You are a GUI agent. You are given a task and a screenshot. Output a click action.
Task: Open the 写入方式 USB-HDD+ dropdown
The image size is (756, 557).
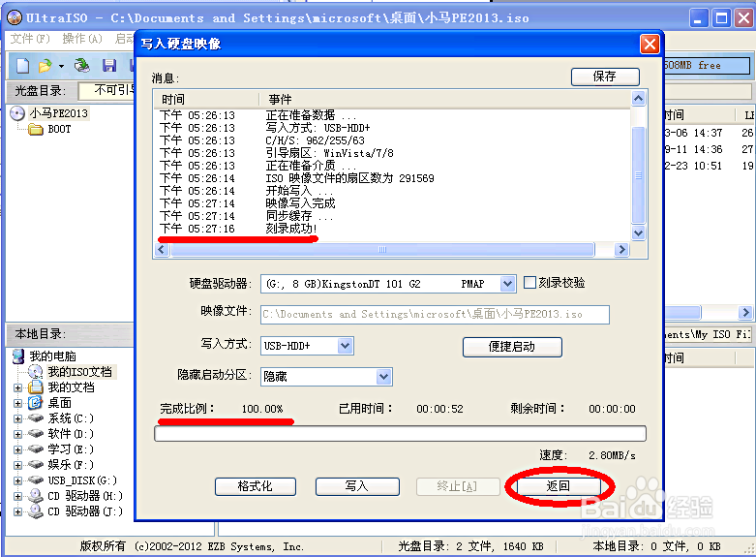(345, 346)
